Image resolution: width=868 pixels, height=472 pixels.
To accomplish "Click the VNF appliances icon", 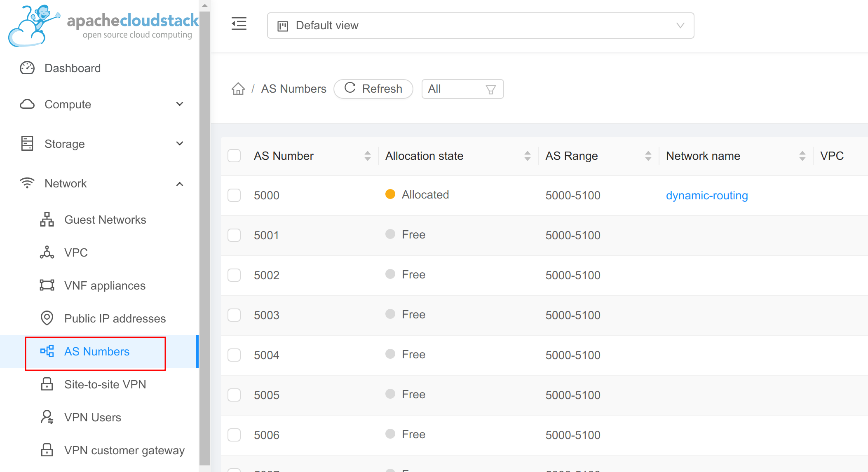I will 47,285.
